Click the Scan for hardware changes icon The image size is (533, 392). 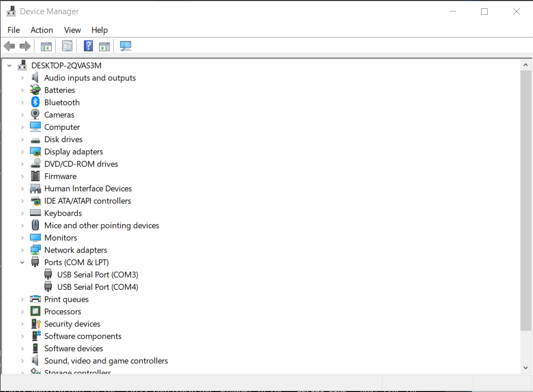tap(125, 46)
